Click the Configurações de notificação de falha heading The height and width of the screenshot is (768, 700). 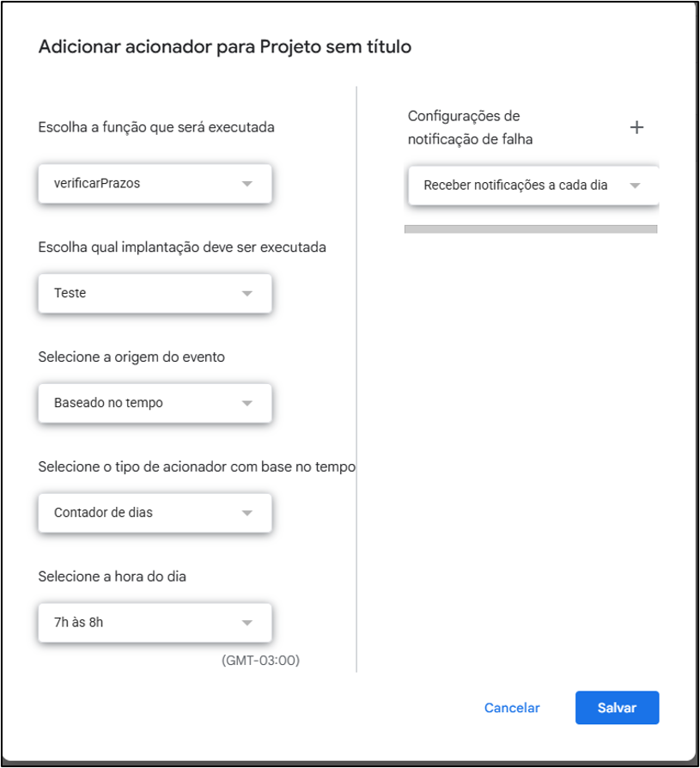[x=471, y=128]
